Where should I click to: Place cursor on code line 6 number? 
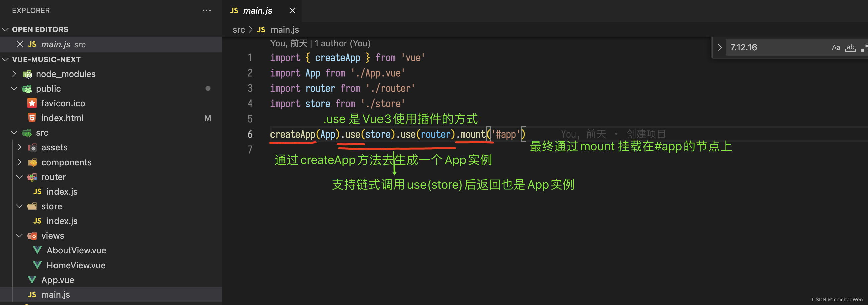pos(250,134)
